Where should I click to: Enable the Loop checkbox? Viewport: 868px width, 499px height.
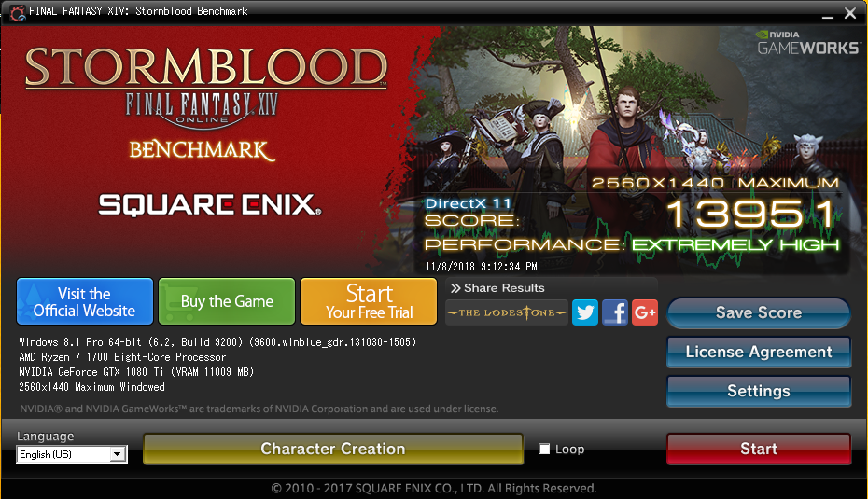point(544,449)
